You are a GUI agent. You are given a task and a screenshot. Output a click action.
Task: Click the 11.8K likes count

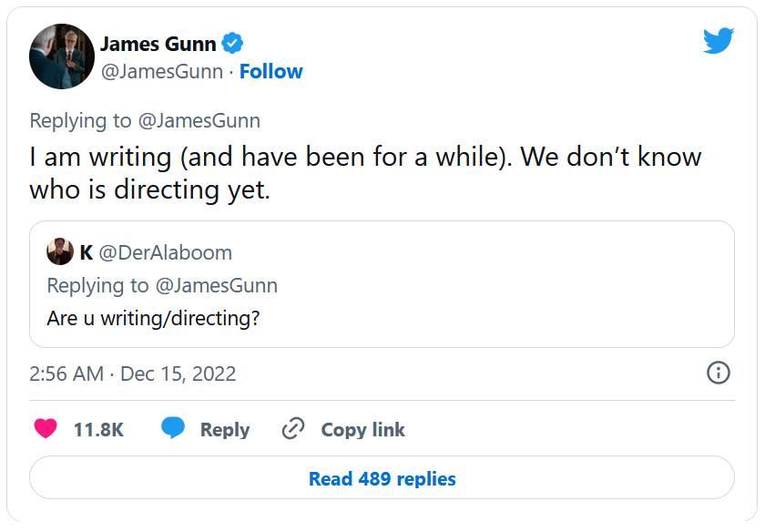[x=98, y=430]
